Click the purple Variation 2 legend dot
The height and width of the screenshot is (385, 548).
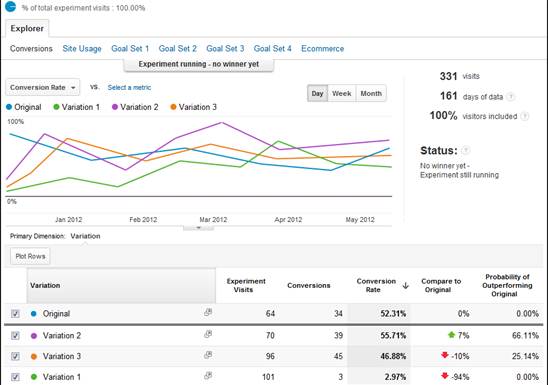coord(115,107)
